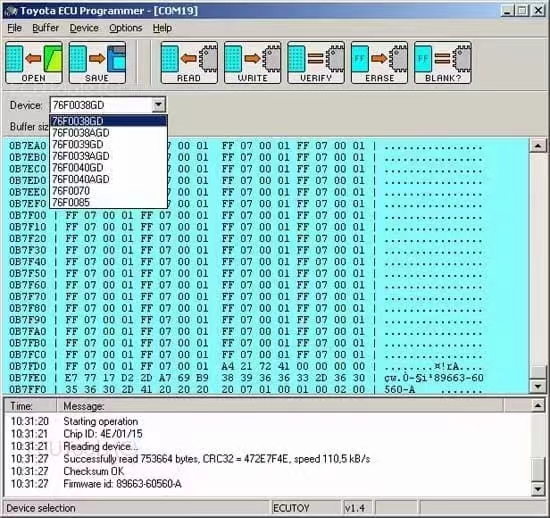The height and width of the screenshot is (518, 550).
Task: Click the 0B7FD0 hex row address
Action: point(28,366)
